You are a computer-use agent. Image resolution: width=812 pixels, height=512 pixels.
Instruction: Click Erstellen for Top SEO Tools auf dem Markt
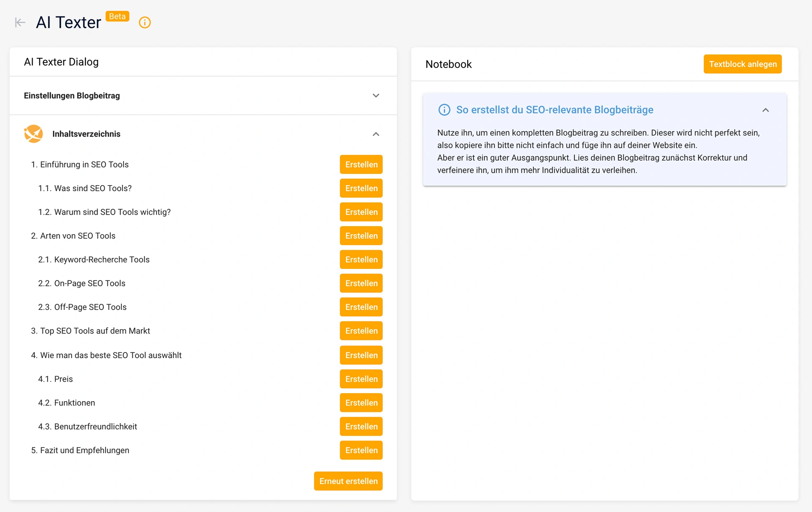(x=361, y=331)
